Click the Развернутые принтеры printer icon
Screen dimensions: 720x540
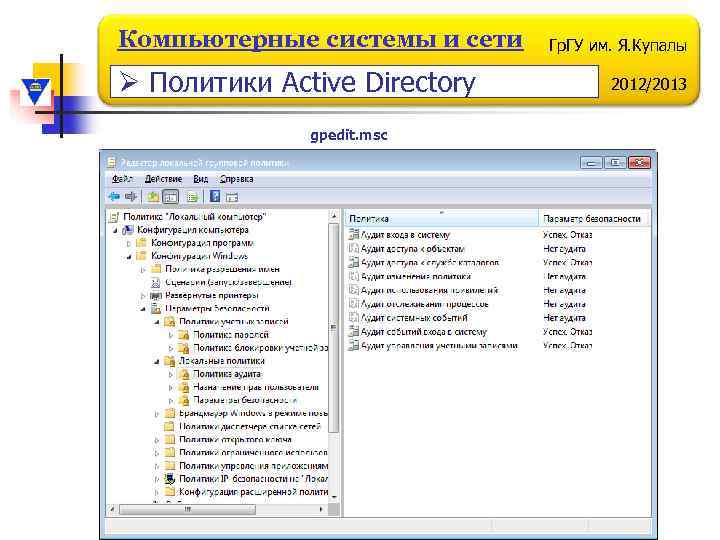pos(156,296)
